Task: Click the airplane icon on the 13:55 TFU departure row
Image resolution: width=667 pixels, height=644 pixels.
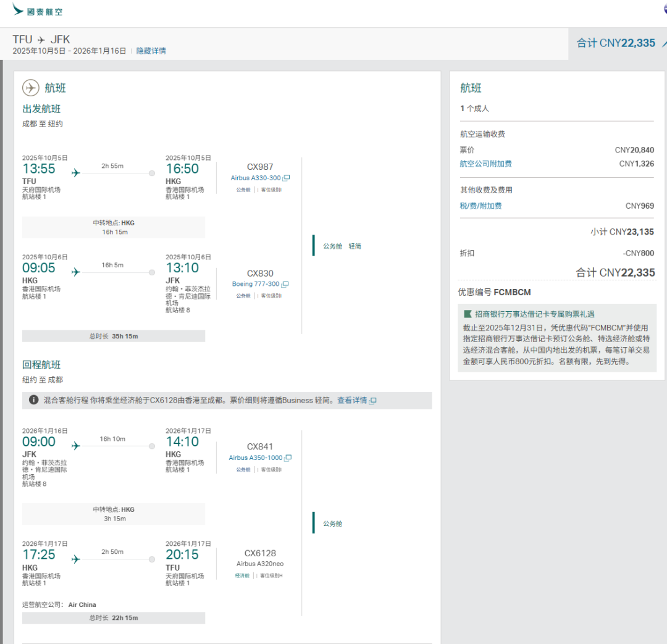Action: tap(76, 173)
